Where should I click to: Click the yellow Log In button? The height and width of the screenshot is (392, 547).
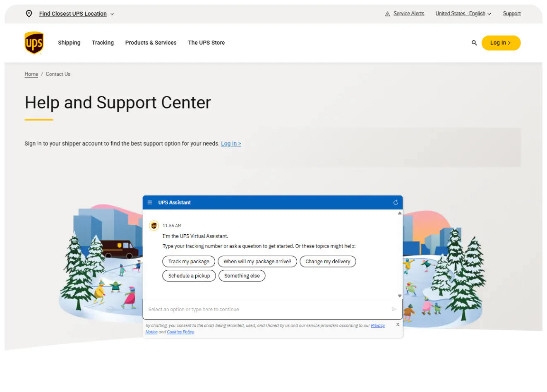[501, 43]
